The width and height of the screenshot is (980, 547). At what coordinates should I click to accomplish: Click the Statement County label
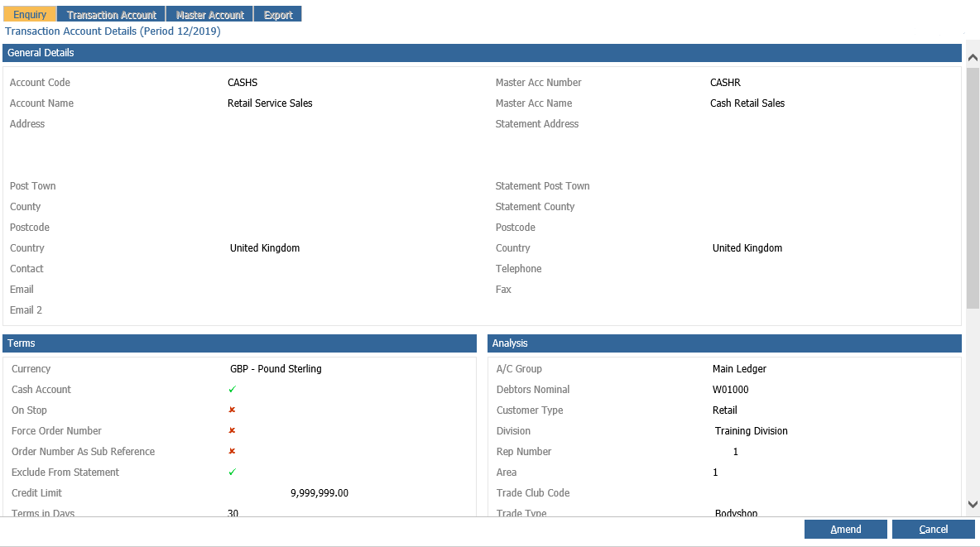535,206
